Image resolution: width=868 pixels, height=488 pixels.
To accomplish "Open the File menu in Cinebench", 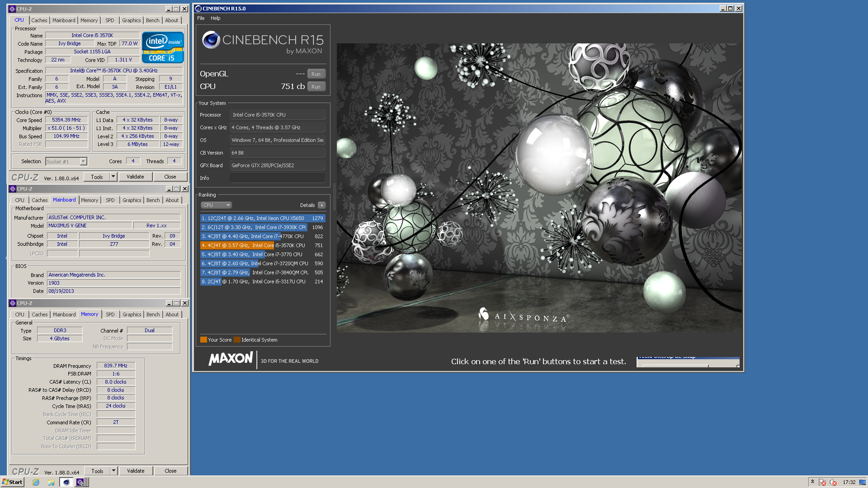I will [201, 18].
